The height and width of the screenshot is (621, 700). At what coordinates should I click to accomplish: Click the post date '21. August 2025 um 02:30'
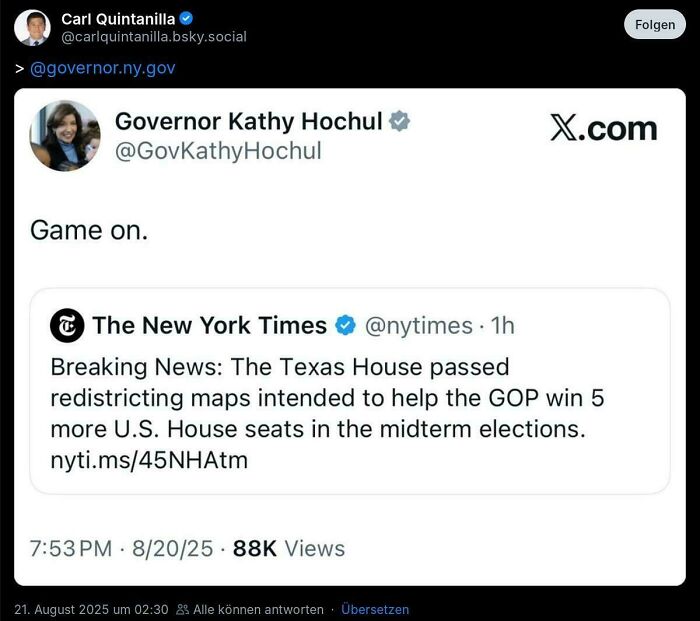pos(91,609)
